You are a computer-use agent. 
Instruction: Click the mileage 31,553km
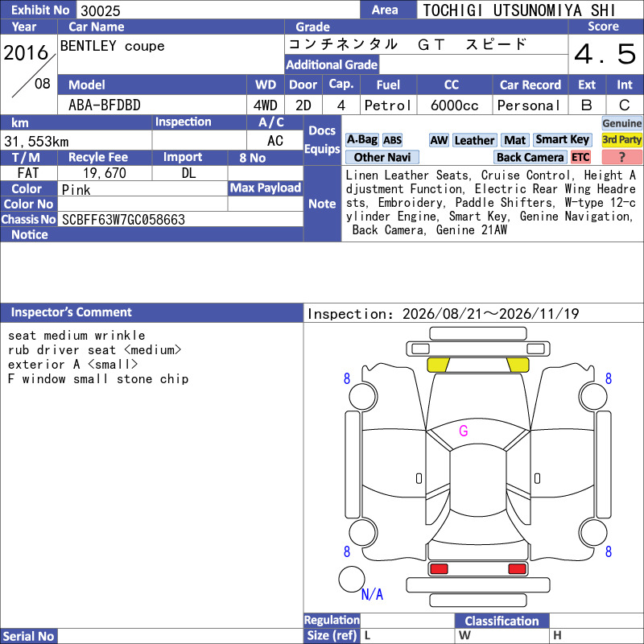click(x=36, y=142)
